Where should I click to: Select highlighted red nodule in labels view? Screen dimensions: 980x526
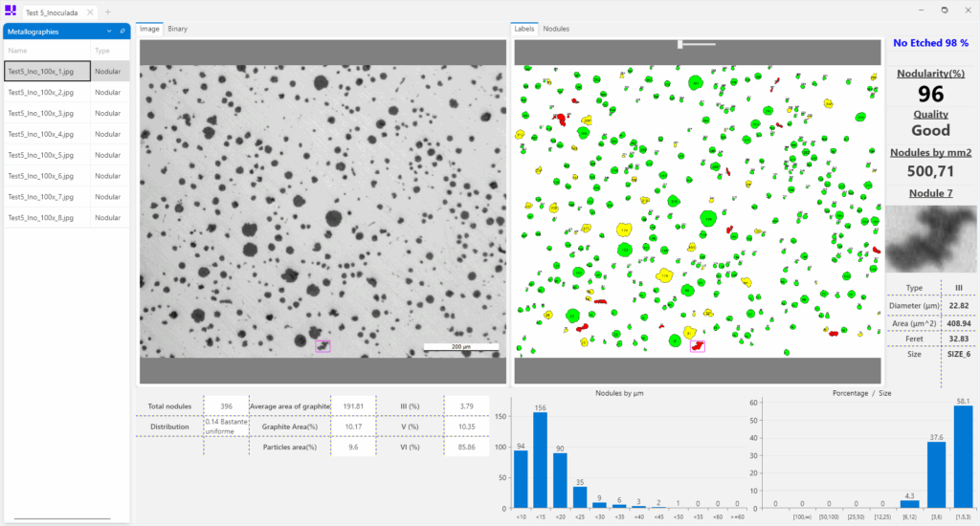697,345
